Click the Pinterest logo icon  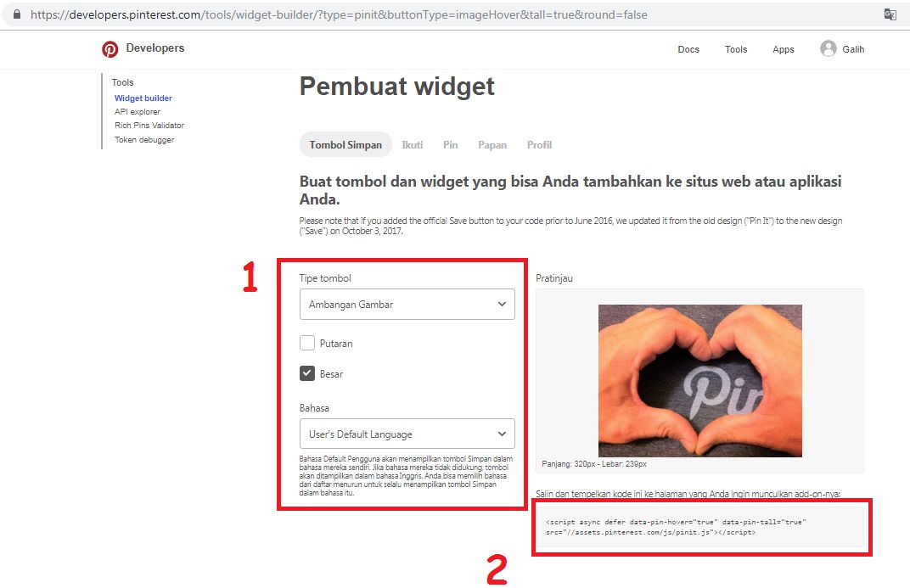[x=110, y=49]
